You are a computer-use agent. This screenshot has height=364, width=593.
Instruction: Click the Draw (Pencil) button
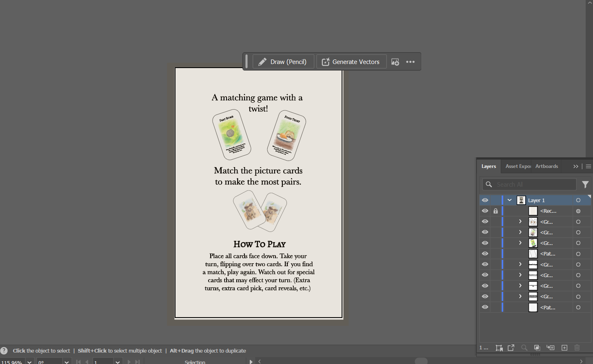[283, 62]
